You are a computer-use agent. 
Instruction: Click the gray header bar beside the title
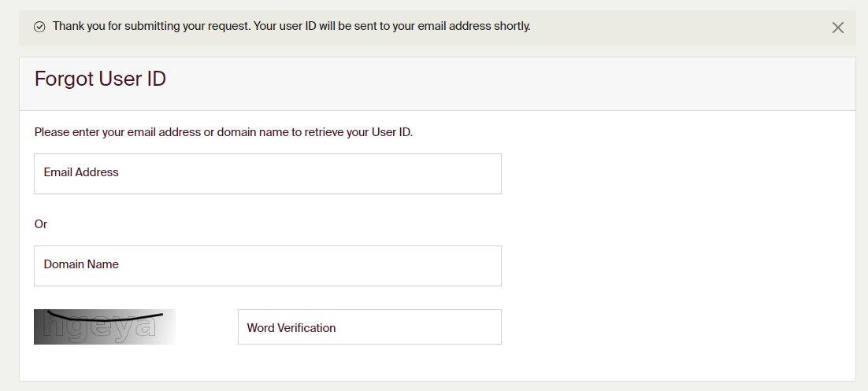pyautogui.click(x=512, y=83)
